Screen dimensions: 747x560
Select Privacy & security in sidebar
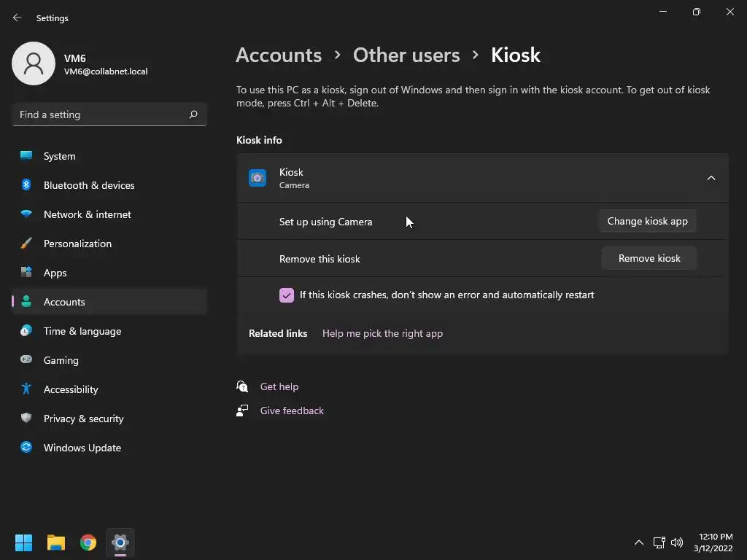pyautogui.click(x=83, y=419)
